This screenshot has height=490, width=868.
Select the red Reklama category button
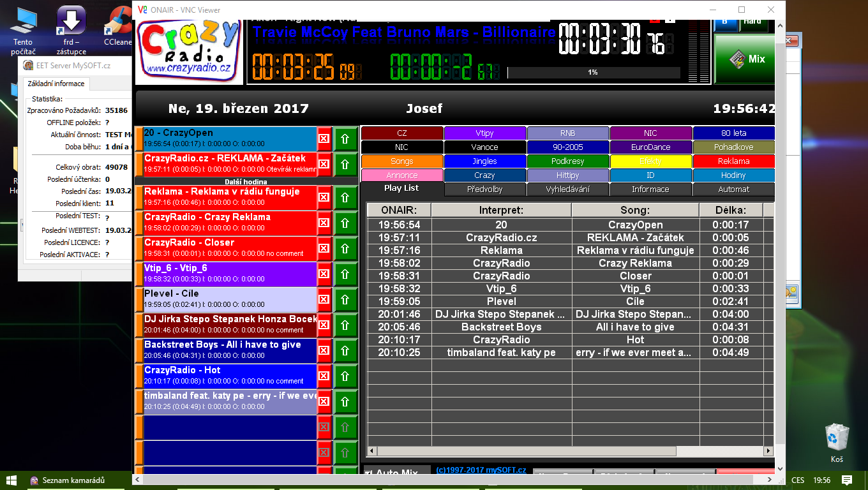(734, 161)
